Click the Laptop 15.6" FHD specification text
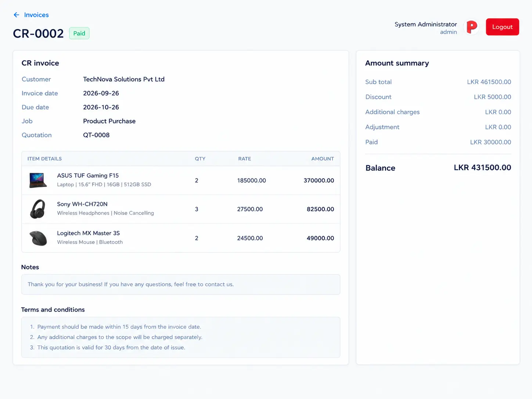The width and height of the screenshot is (532, 399). pyautogui.click(x=104, y=184)
